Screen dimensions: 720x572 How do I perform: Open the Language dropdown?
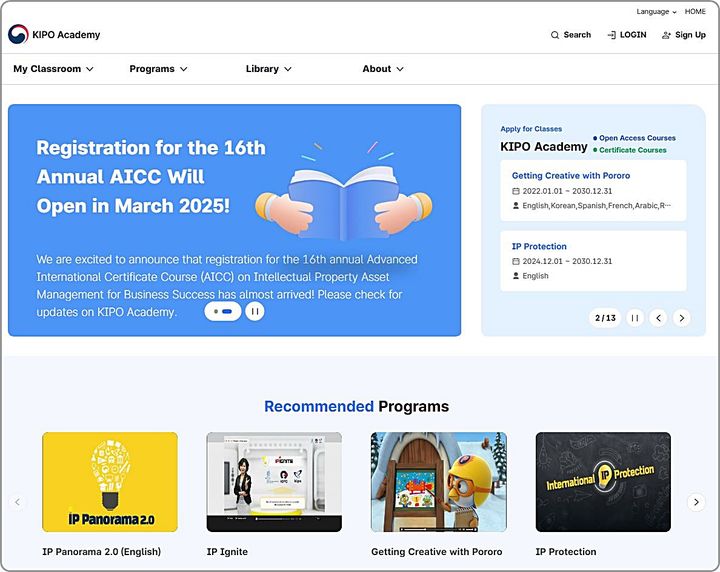click(x=656, y=12)
